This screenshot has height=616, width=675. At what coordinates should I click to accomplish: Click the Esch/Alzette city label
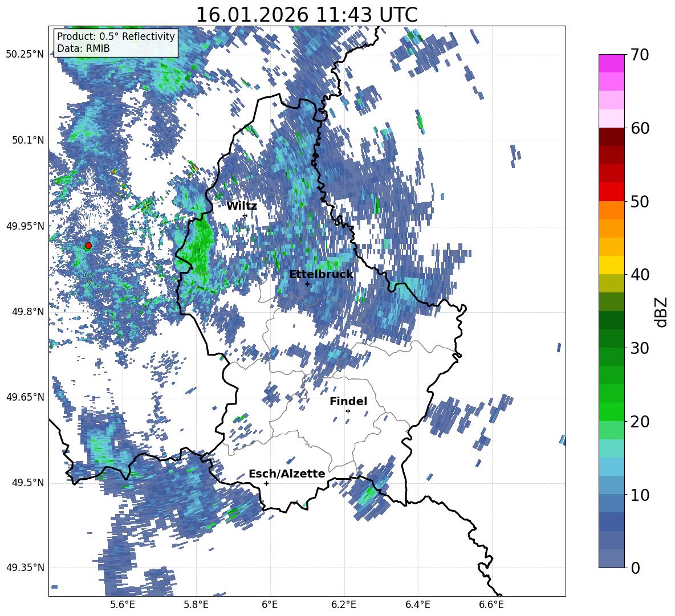(287, 474)
